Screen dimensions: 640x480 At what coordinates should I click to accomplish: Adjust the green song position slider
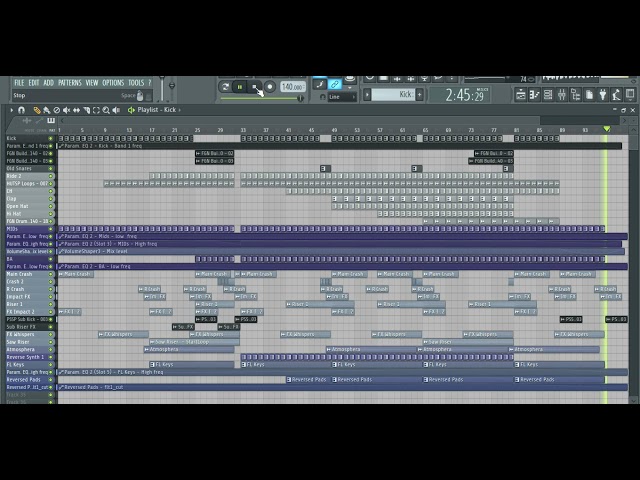point(262,98)
